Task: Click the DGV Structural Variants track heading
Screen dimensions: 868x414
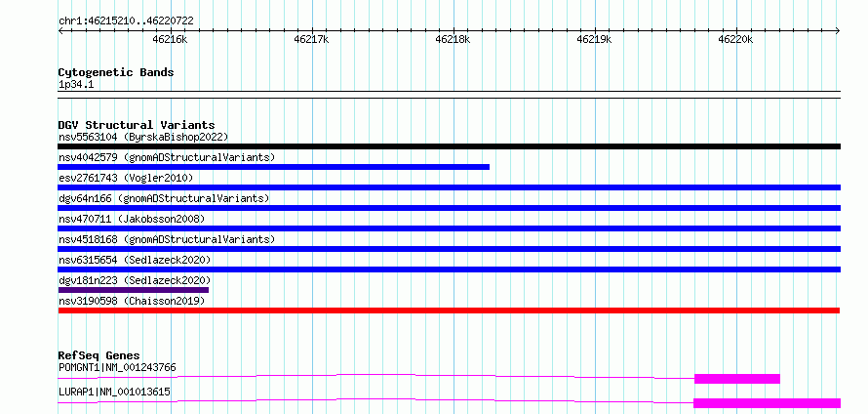Action: pos(137,125)
